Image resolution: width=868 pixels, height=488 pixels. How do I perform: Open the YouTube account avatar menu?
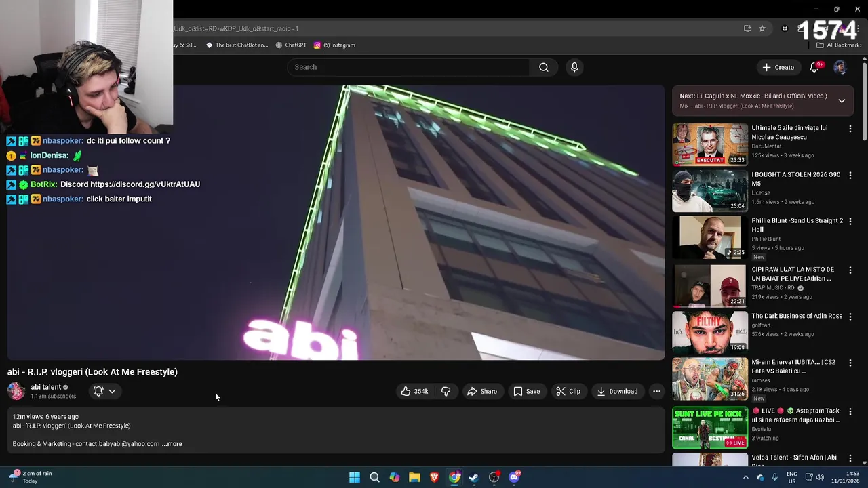point(840,67)
